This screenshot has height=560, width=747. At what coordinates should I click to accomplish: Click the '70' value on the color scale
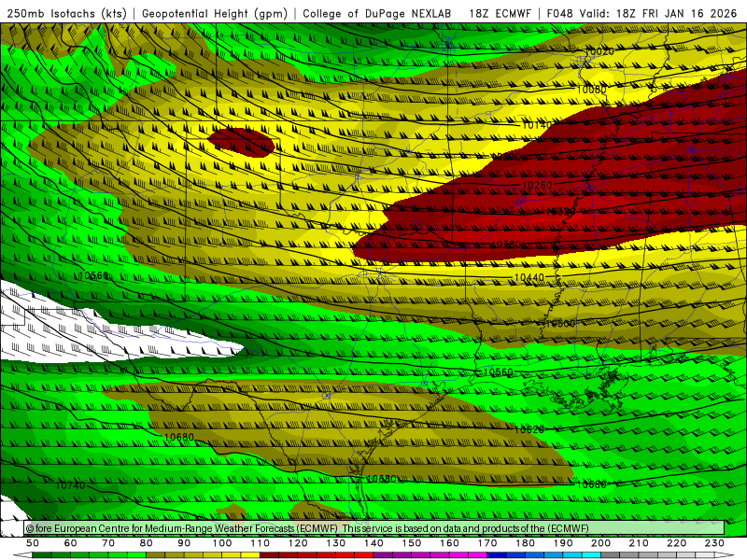pos(108,543)
